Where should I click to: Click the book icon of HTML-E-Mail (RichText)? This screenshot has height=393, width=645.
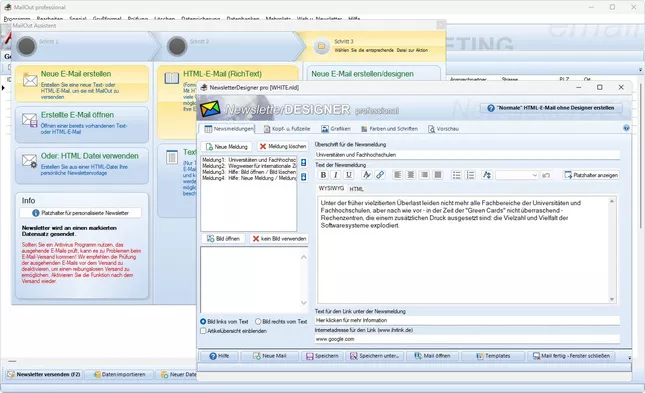(x=172, y=78)
